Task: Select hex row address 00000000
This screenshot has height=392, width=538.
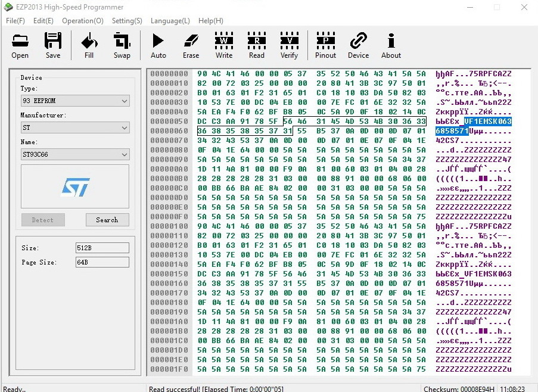Action: tap(169, 74)
